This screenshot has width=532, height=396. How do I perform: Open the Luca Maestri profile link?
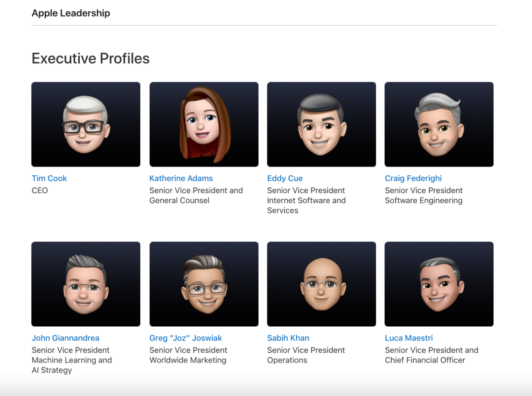[x=409, y=338]
